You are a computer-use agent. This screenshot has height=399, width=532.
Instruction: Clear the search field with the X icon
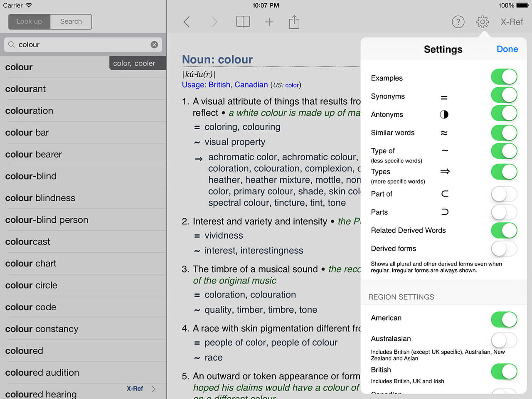pyautogui.click(x=154, y=44)
